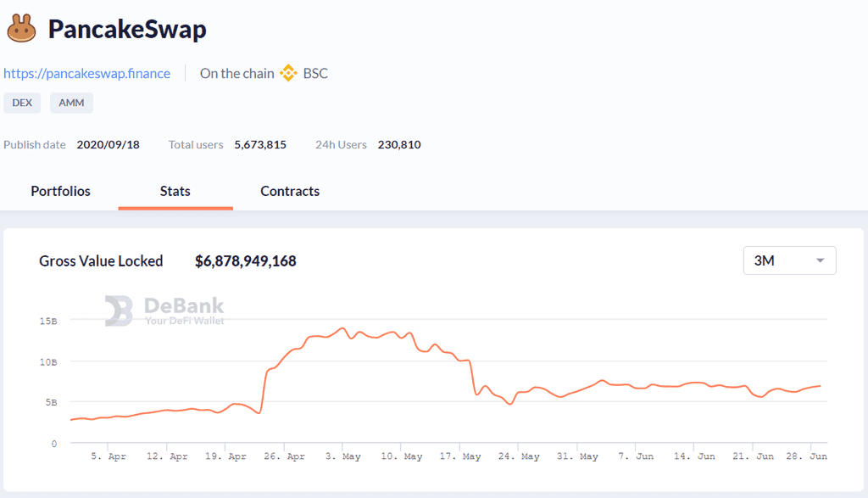
Task: Click the 28. Jun axis label
Action: (807, 456)
